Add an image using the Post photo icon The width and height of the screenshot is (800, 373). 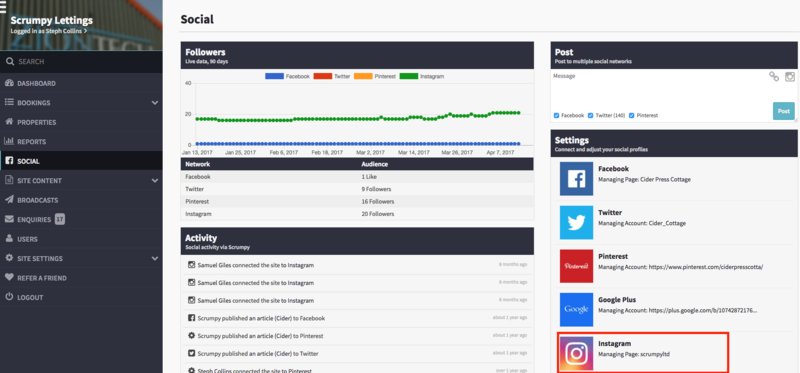[x=790, y=77]
